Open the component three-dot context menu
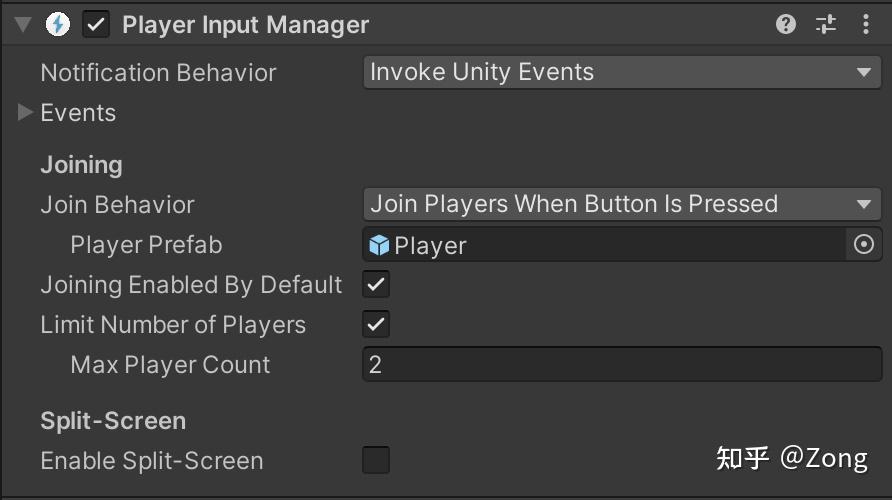The image size is (892, 500). (866, 25)
